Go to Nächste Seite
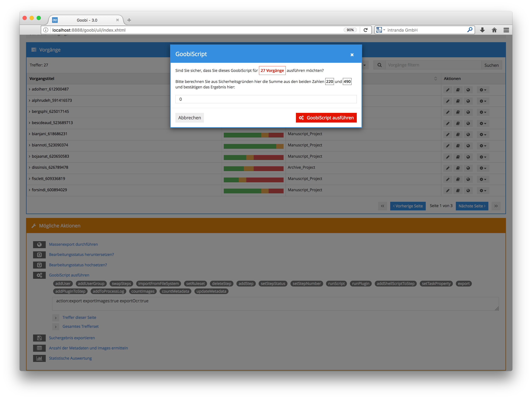Viewport: 532px width, 399px height. pyautogui.click(x=472, y=206)
